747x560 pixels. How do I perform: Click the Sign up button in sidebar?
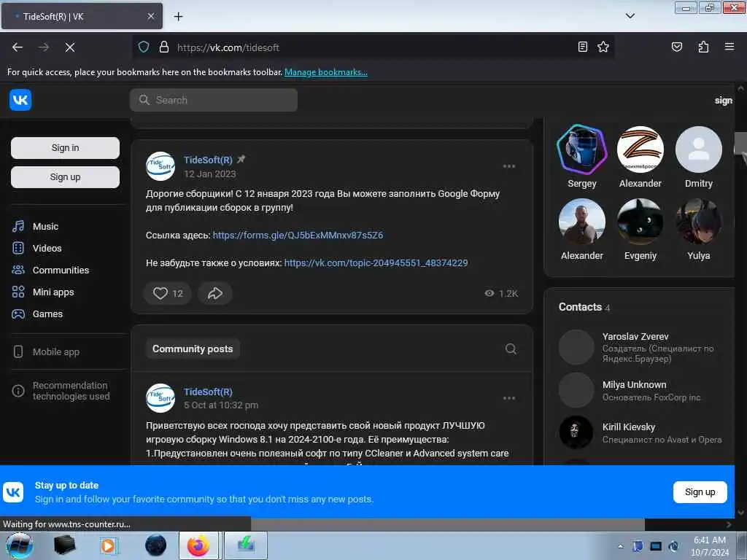[x=65, y=177]
